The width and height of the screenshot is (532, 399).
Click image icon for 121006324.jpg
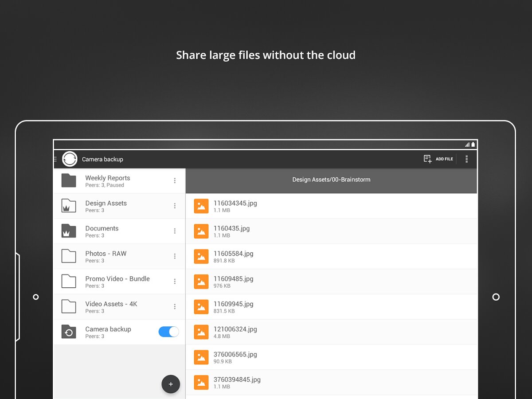pos(201,332)
